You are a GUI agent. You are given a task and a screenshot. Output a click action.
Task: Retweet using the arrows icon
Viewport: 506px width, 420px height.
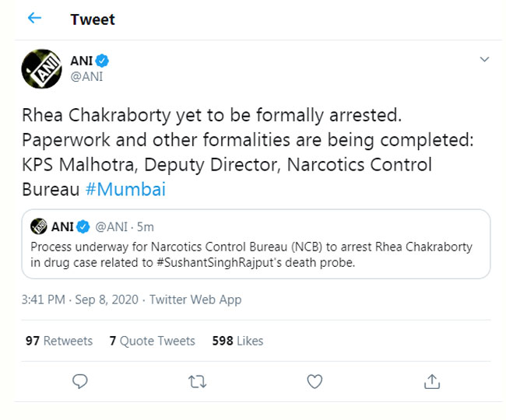coord(197,382)
